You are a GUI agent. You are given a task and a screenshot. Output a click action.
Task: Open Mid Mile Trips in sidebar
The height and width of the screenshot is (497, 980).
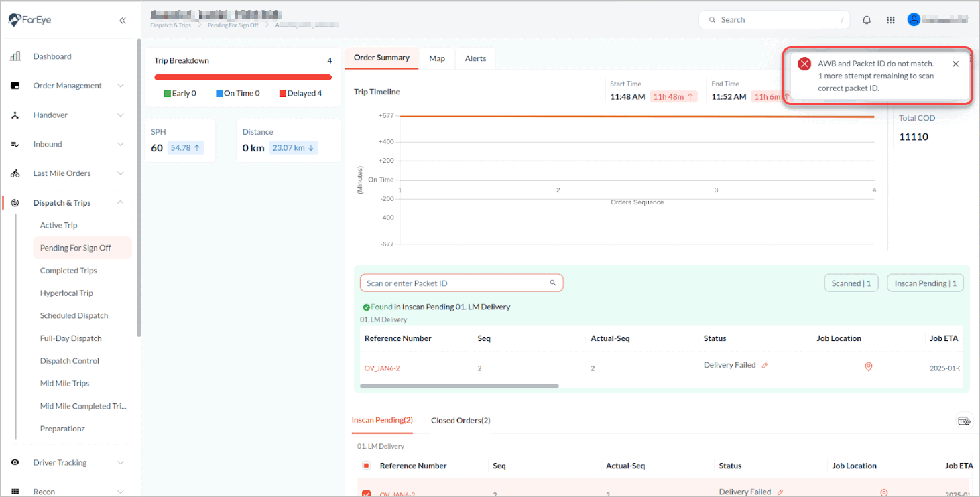[x=64, y=384]
